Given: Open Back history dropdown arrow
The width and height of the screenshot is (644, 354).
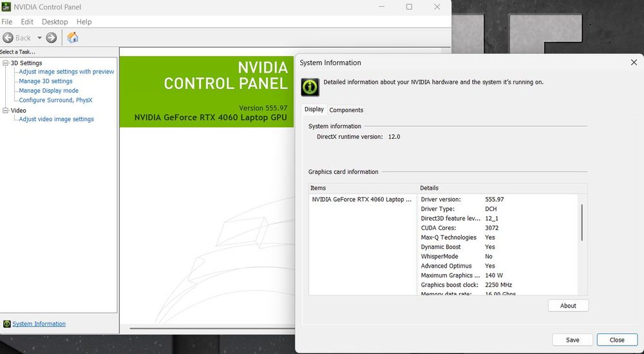Looking at the screenshot, I should point(39,38).
